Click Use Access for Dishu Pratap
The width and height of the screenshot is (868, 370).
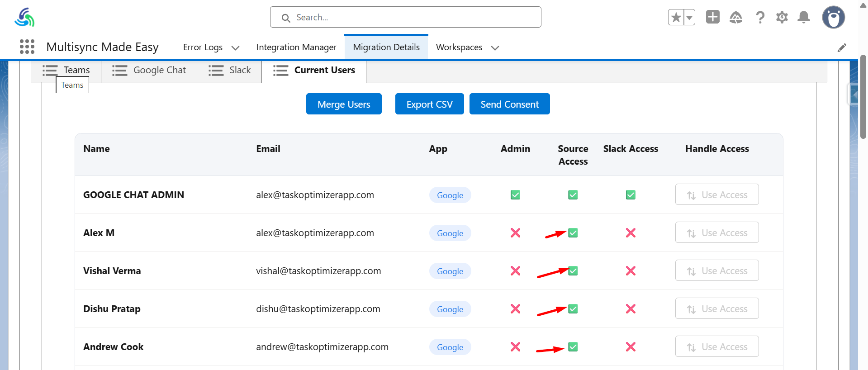(717, 308)
